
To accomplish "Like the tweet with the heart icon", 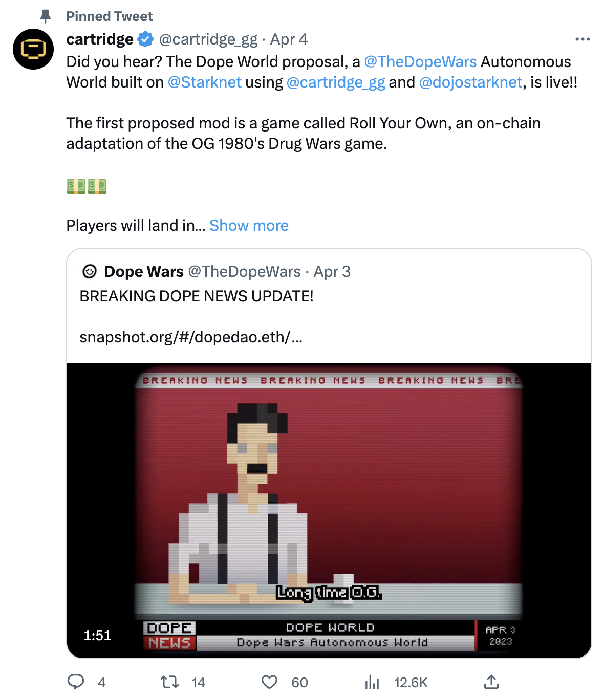I will [x=269, y=682].
